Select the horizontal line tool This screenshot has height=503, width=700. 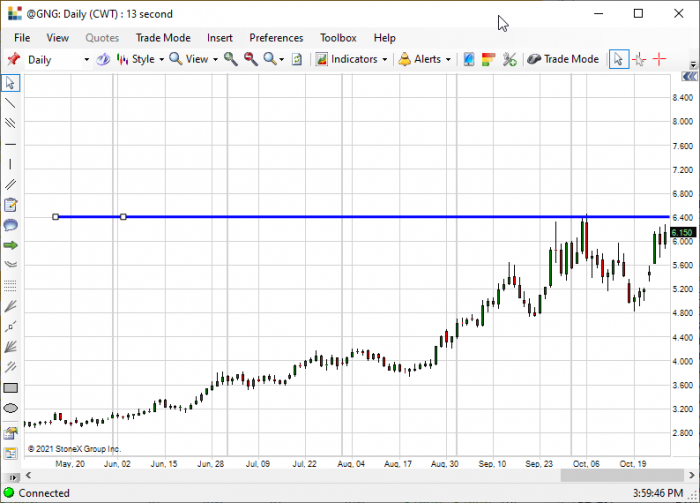click(10, 144)
